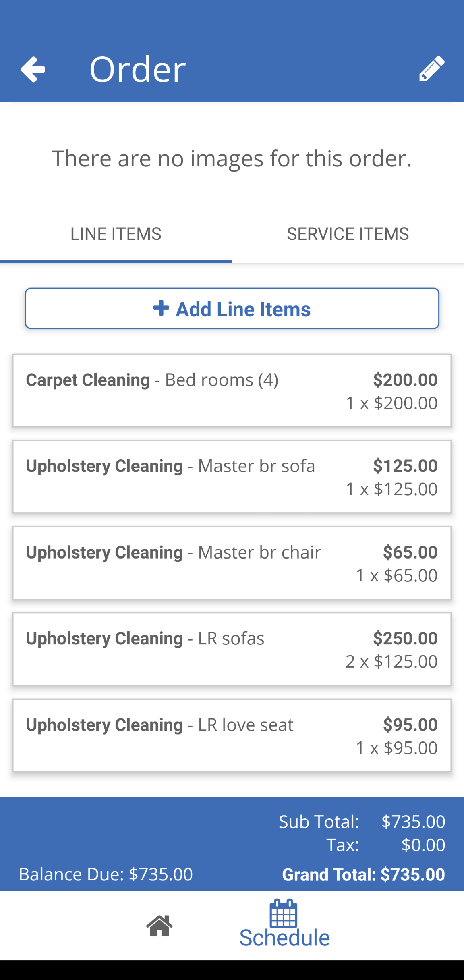464x980 pixels.
Task: Tap the no images message
Action: 232,158
